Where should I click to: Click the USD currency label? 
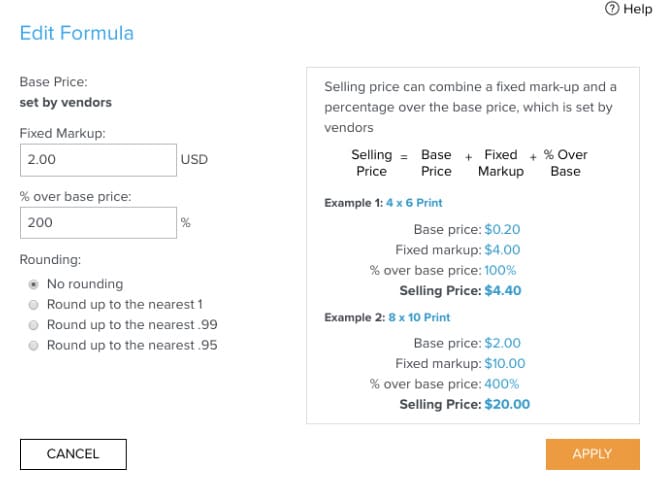(x=194, y=160)
